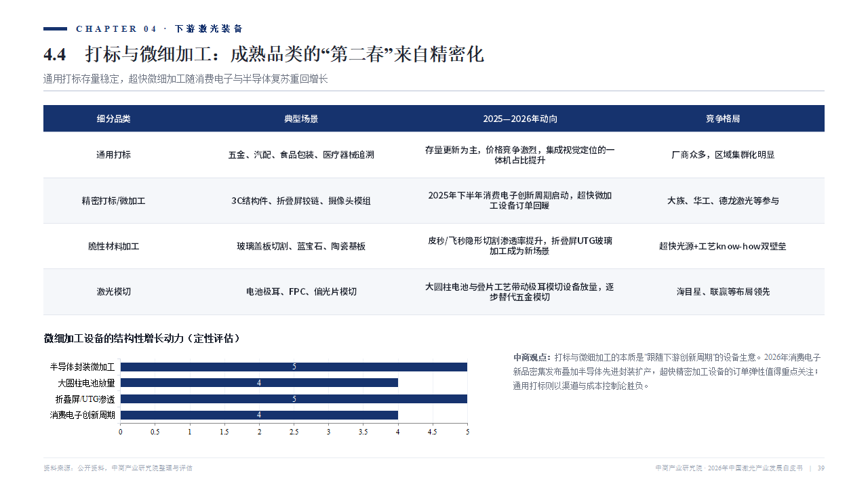The width and height of the screenshot is (868, 488).
Task: Click the x-axis tick label "2.5"
Action: click(294, 432)
